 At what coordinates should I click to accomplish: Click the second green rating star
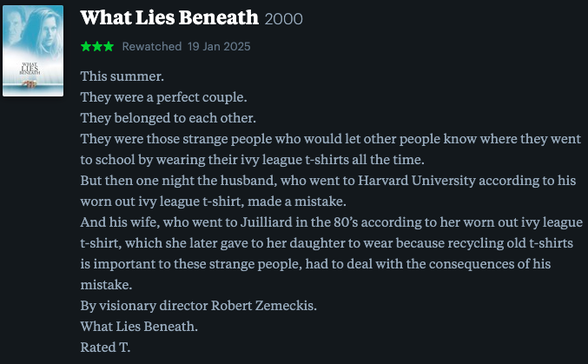[x=97, y=47]
